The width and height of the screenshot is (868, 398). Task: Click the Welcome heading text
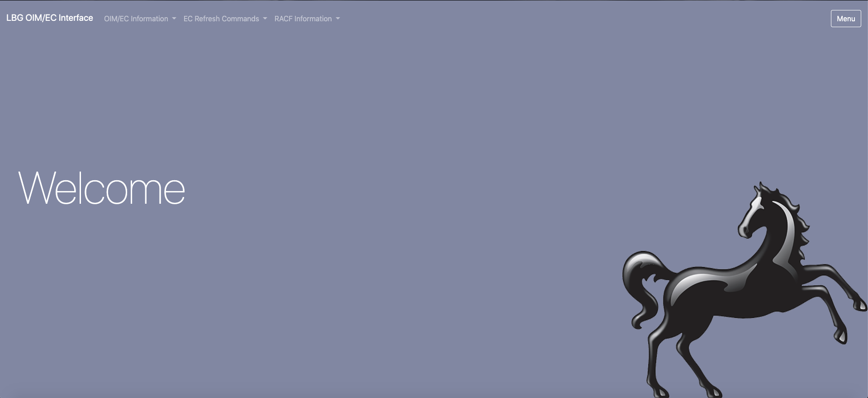102,188
